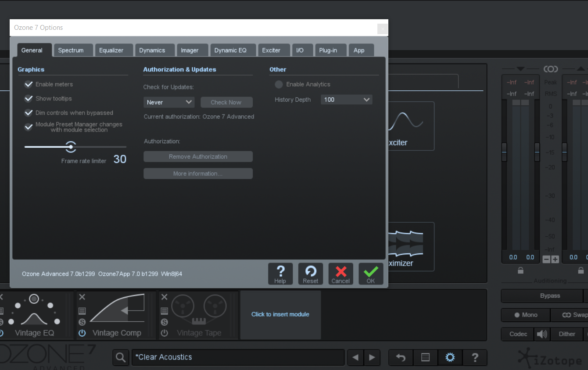588x370 pixels.
Task: Click the channel link icon above meters
Action: coord(551,69)
